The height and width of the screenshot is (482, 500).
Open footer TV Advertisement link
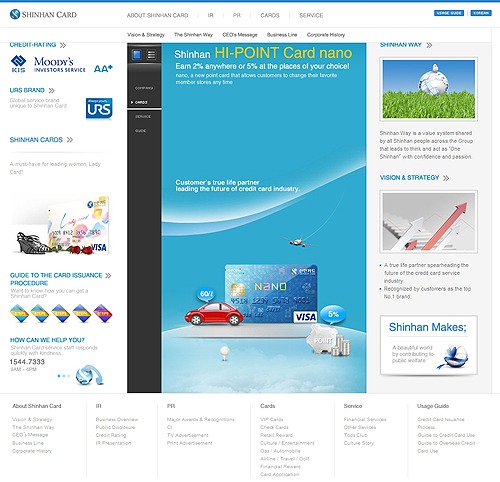pos(187,435)
